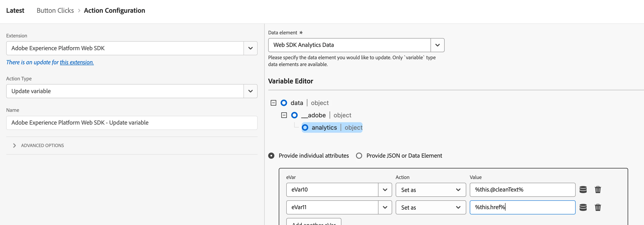Image resolution: width=644 pixels, height=225 pixels.
Task: Edit the action Name field
Action: coord(132,123)
